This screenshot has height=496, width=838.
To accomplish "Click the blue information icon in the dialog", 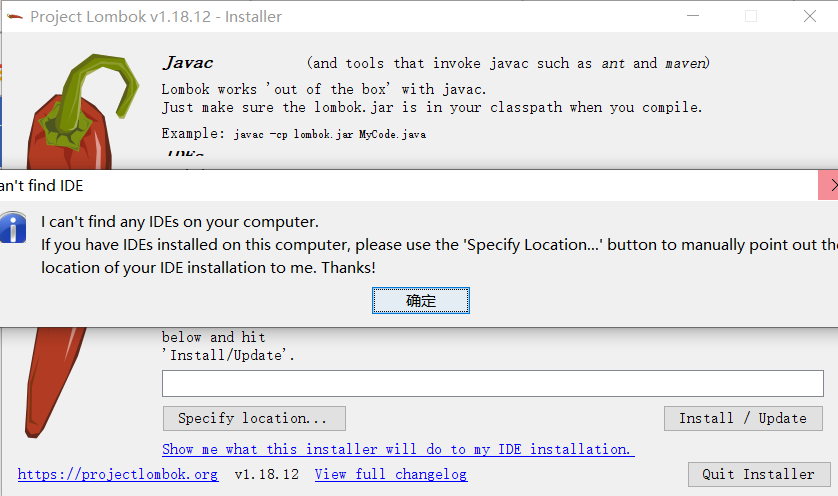I will (12, 228).
